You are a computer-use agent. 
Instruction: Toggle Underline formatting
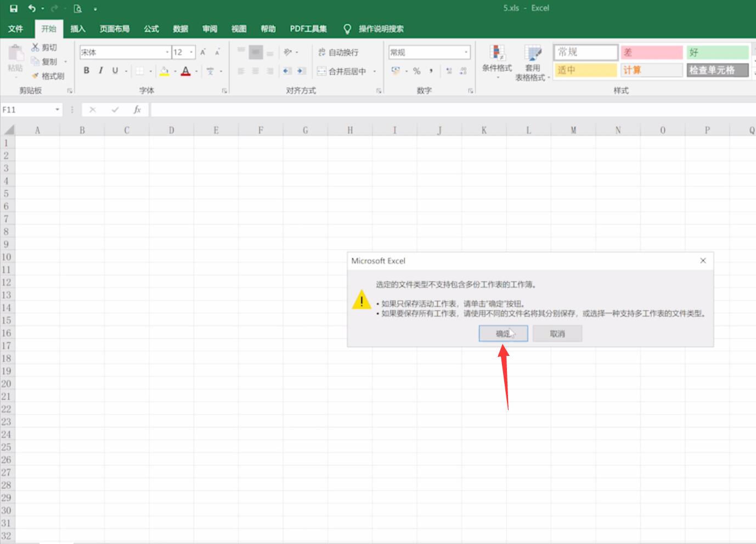point(115,71)
